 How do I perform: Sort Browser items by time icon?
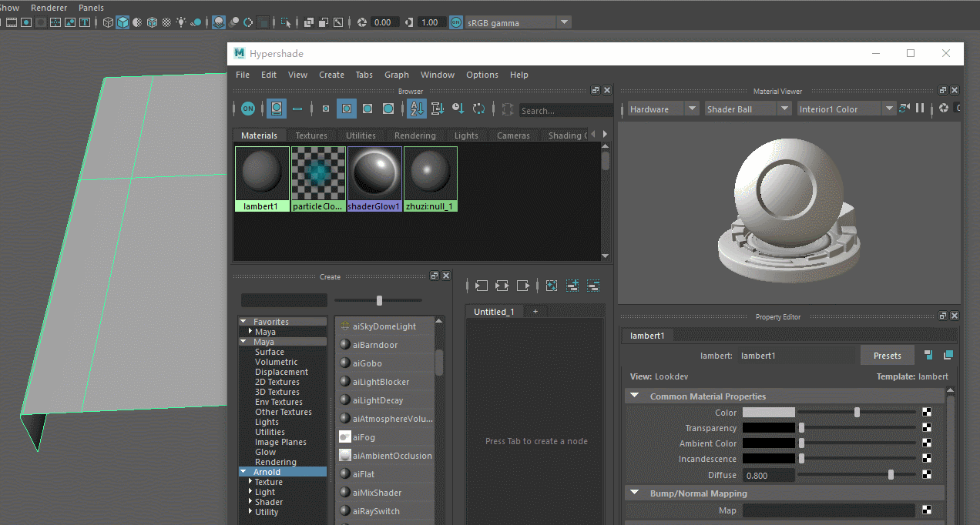458,109
